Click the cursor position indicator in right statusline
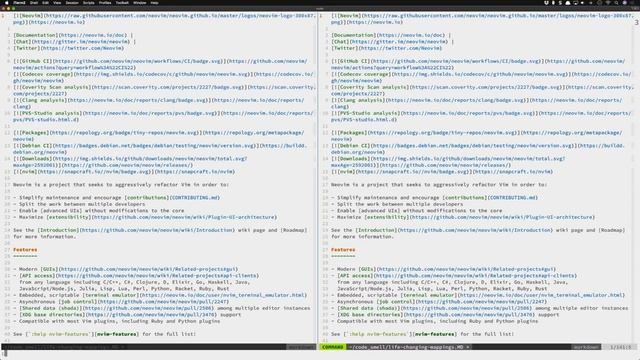The image size is (640, 360). click(620, 347)
